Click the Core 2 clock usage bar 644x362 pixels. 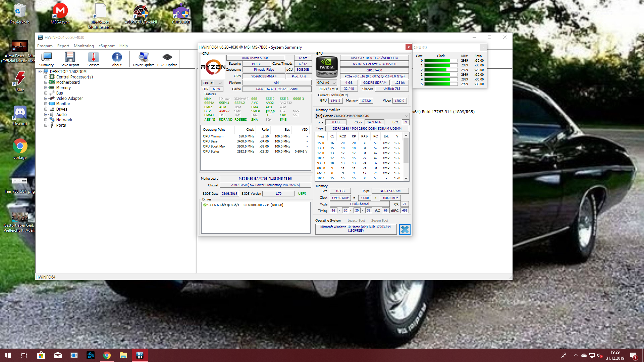pos(441,70)
